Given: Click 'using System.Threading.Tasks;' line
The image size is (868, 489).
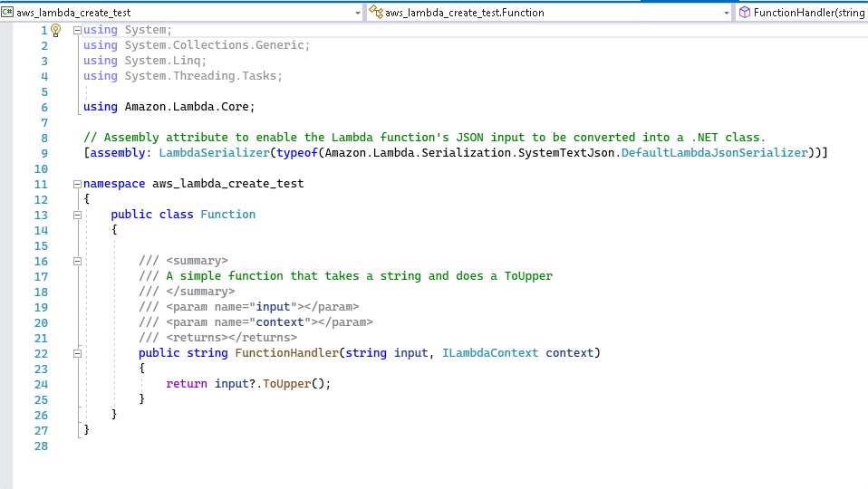Looking at the screenshot, I should pyautogui.click(x=183, y=76).
